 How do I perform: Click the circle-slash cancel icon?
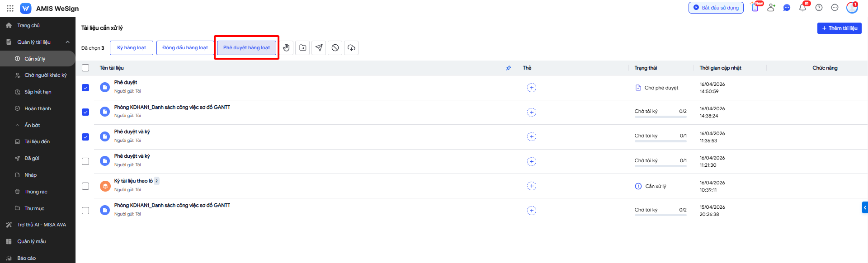tap(335, 48)
